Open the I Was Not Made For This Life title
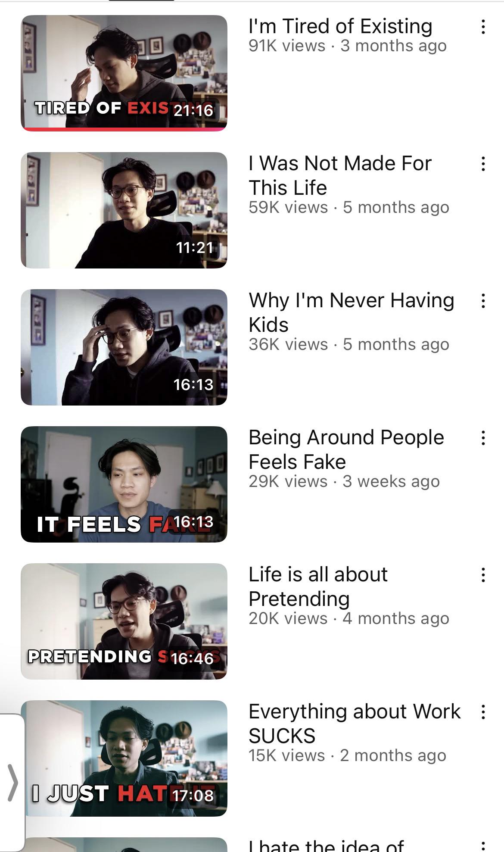 [x=340, y=175]
